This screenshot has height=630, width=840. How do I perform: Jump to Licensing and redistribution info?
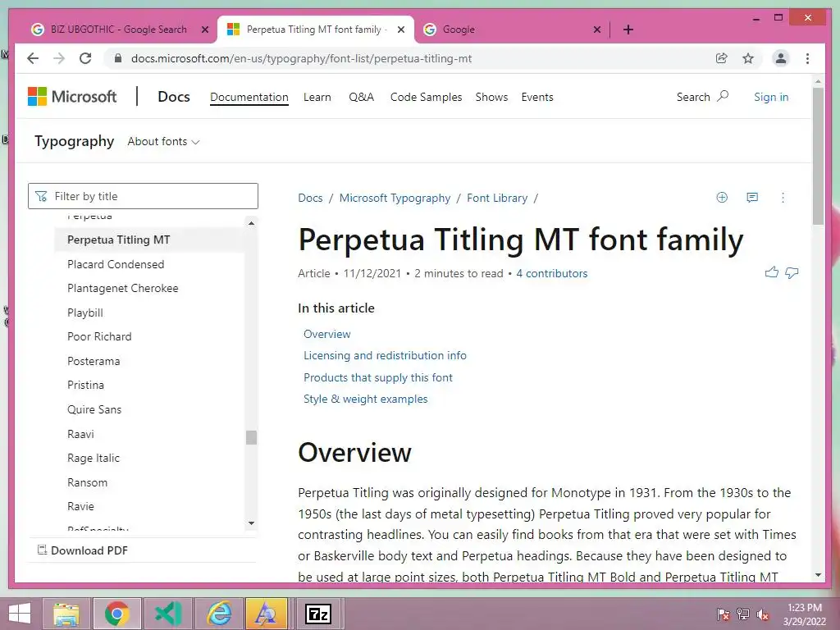click(x=385, y=355)
